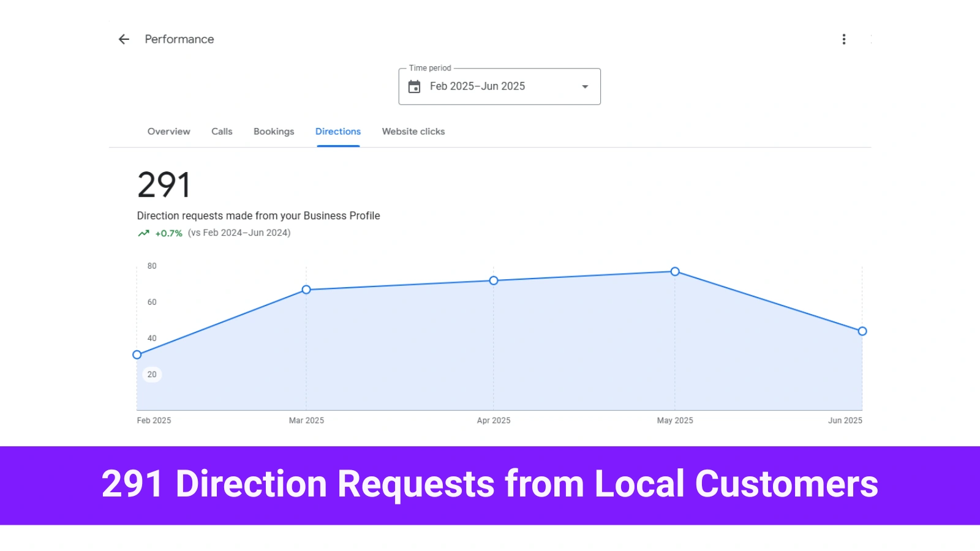View the Website clicks tab
The image size is (980, 551).
point(413,131)
